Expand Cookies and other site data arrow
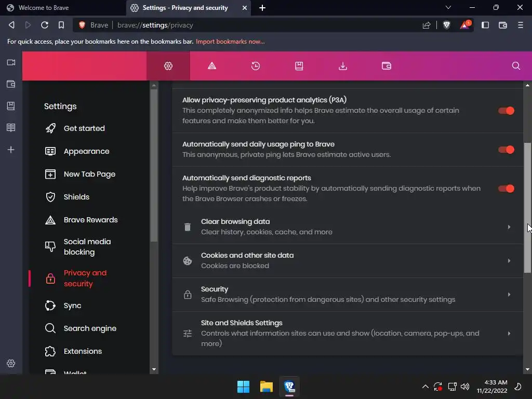 click(x=509, y=261)
